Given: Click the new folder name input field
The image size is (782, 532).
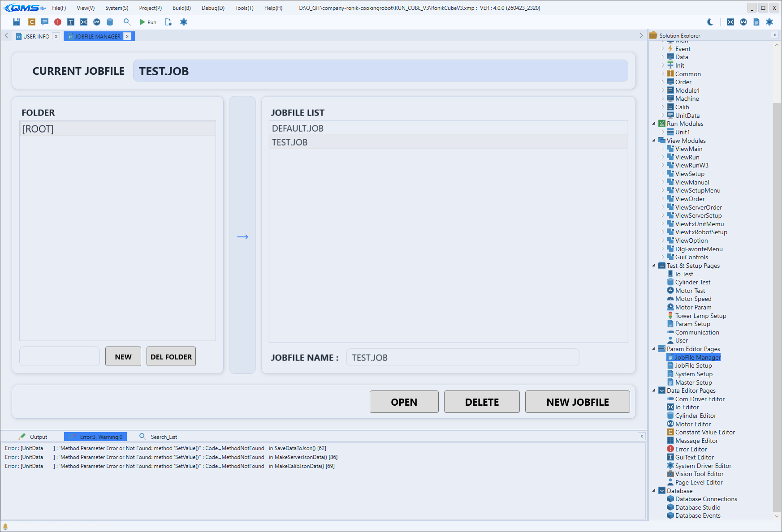Looking at the screenshot, I should pyautogui.click(x=60, y=356).
